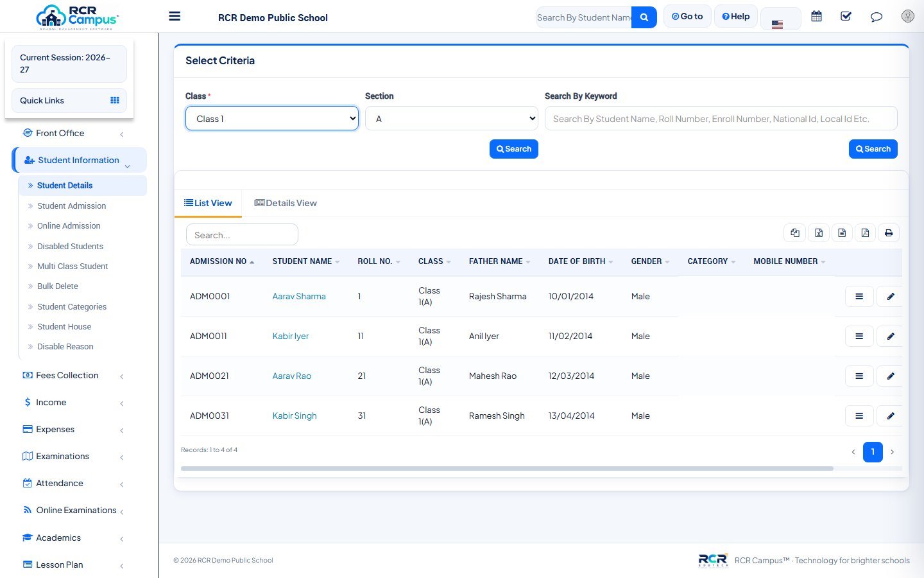
Task: Toggle the sidebar hamburger menu
Action: [175, 16]
